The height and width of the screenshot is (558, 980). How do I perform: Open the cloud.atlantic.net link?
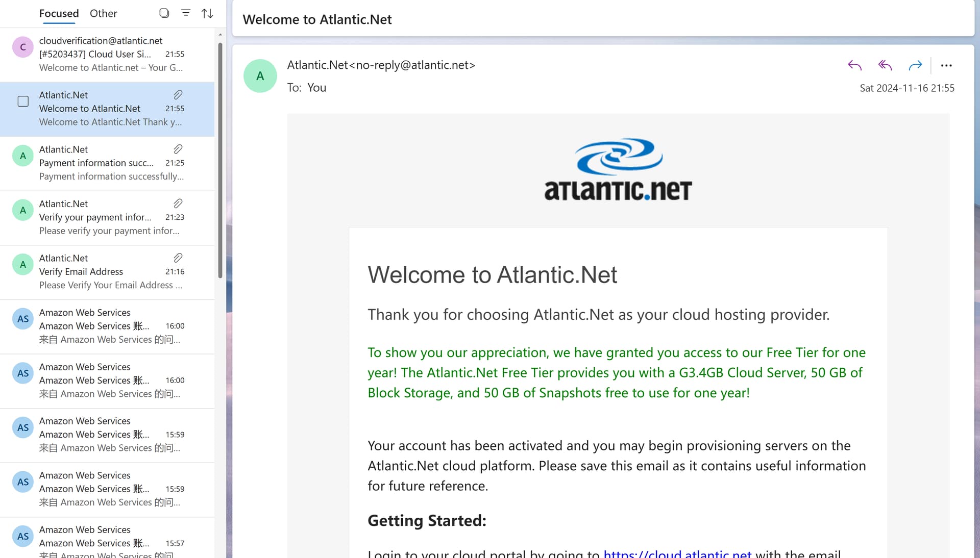tap(677, 553)
